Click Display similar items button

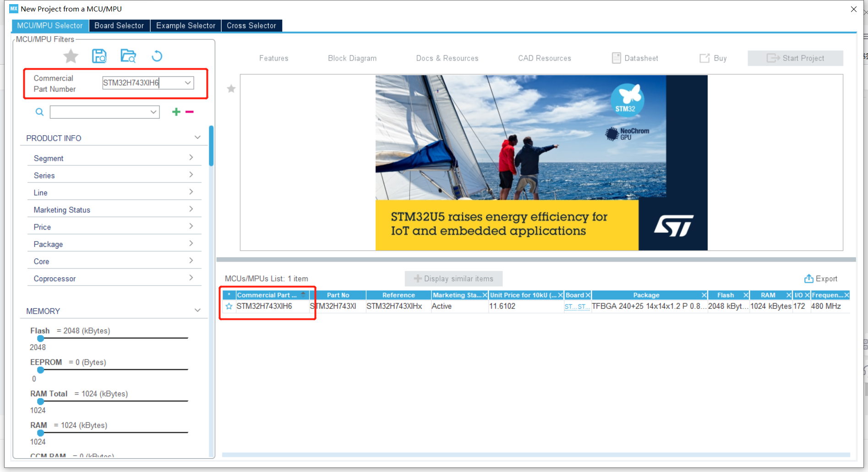pos(453,279)
